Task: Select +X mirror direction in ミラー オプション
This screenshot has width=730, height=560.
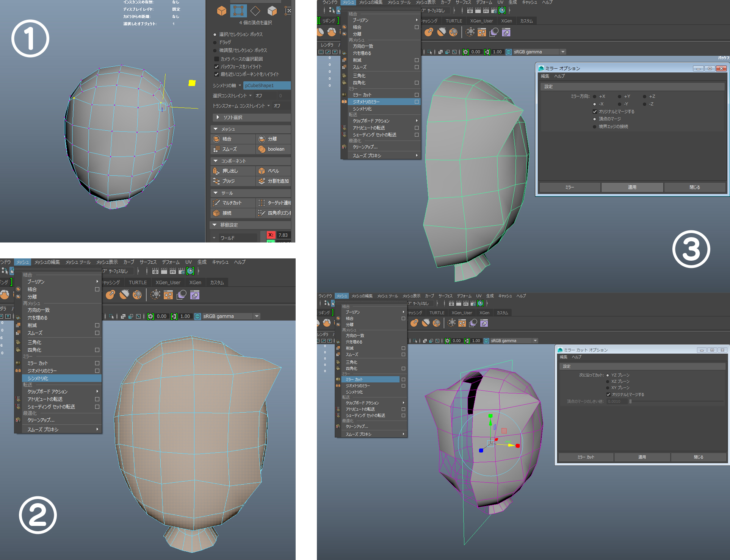Action: pos(595,97)
